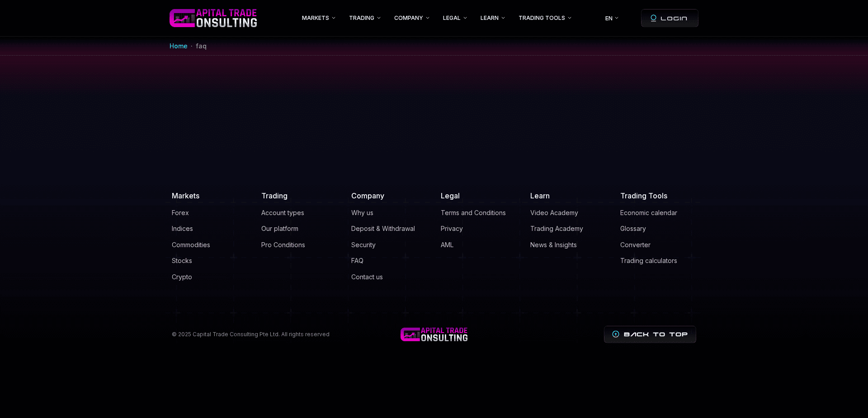Screen dimensions: 868x418
Task: Open the Economic calendar link
Action: pos(649,213)
